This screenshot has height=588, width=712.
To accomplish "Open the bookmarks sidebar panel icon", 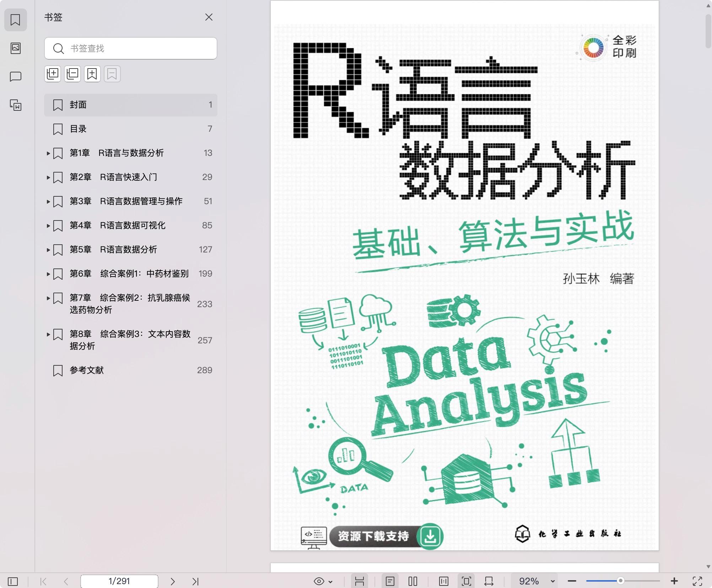I will [15, 20].
